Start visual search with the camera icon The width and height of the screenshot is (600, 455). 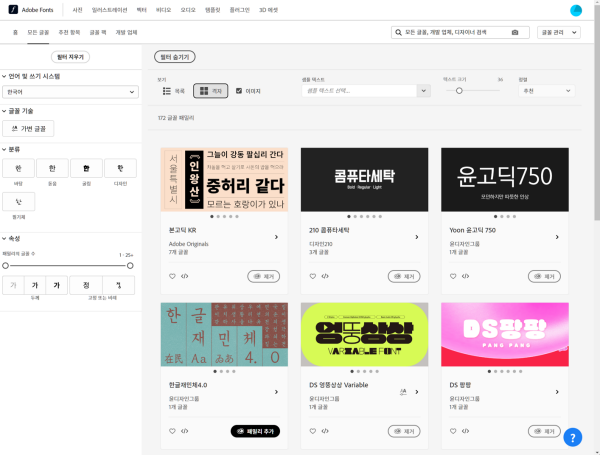pyautogui.click(x=515, y=33)
